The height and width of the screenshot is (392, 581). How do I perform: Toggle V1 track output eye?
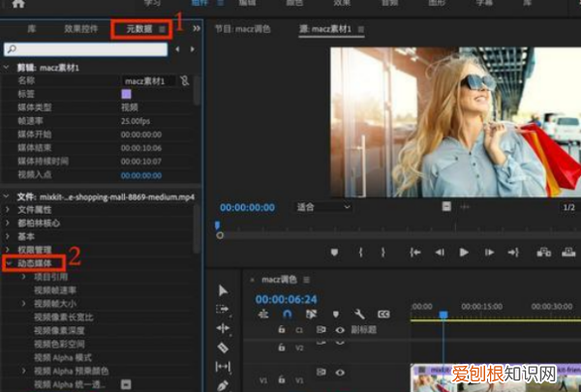click(x=340, y=373)
